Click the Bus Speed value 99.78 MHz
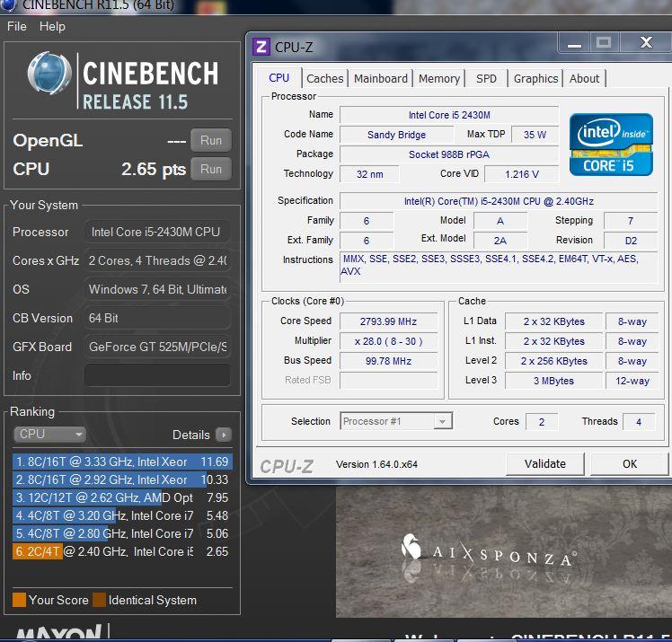The height and width of the screenshot is (642, 672). click(388, 361)
